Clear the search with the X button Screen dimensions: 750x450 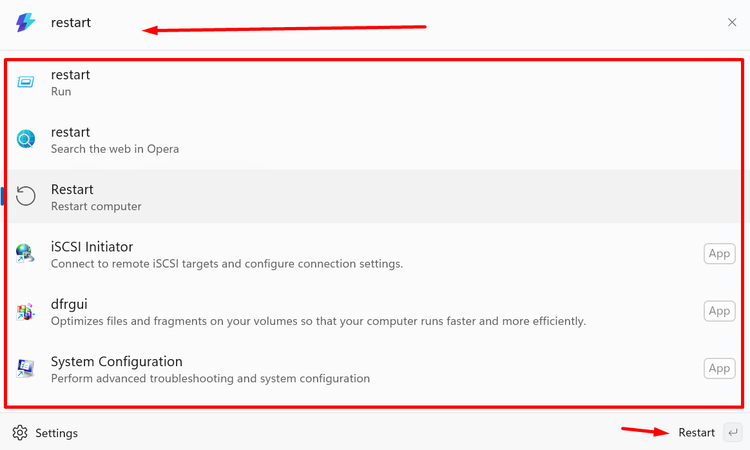732,22
